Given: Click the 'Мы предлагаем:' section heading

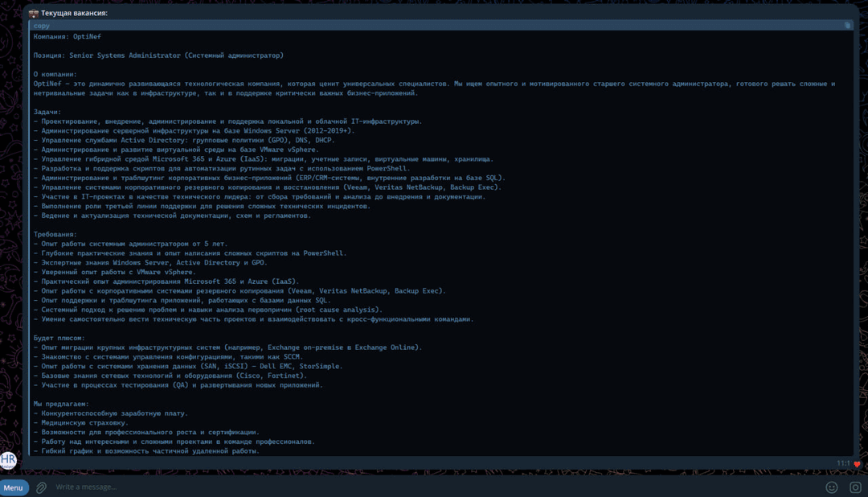Looking at the screenshot, I should [x=61, y=404].
